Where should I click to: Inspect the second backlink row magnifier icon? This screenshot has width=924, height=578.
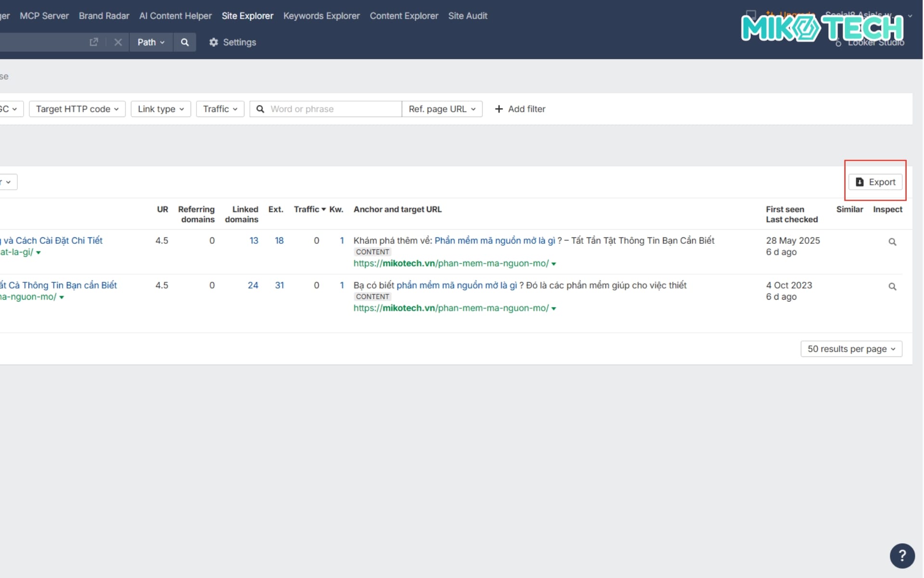(893, 286)
